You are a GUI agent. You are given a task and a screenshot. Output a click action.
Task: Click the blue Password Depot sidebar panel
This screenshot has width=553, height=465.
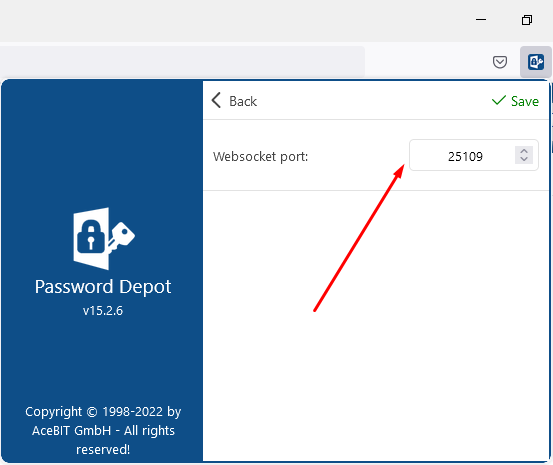102,270
